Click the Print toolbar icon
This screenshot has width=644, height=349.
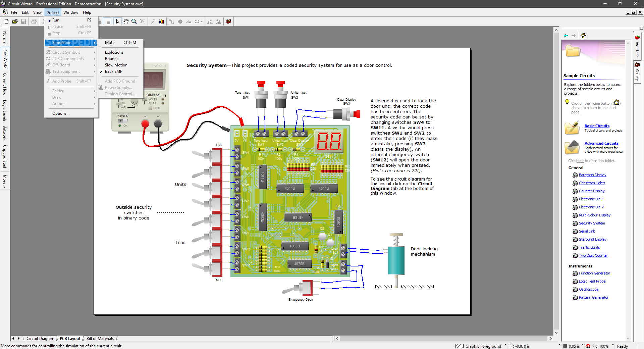pos(34,21)
